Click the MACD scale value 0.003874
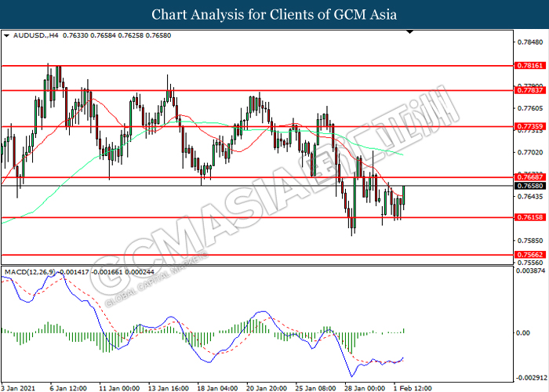 531,271
